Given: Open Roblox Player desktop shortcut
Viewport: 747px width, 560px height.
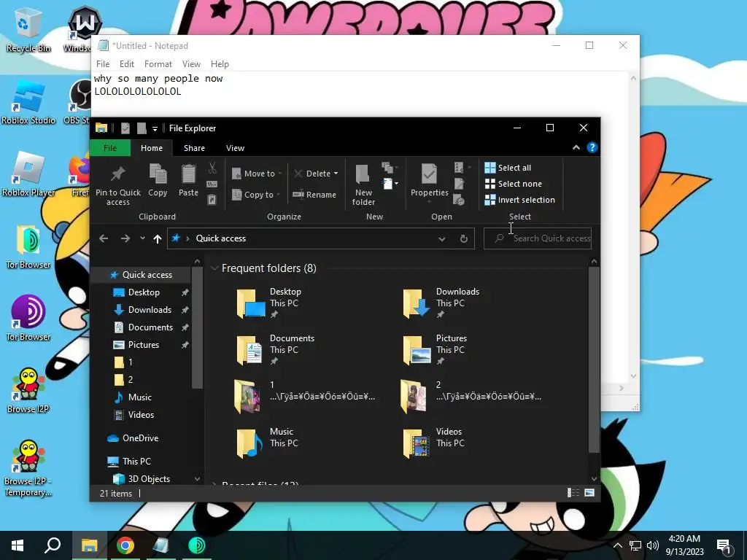Looking at the screenshot, I should (x=28, y=175).
